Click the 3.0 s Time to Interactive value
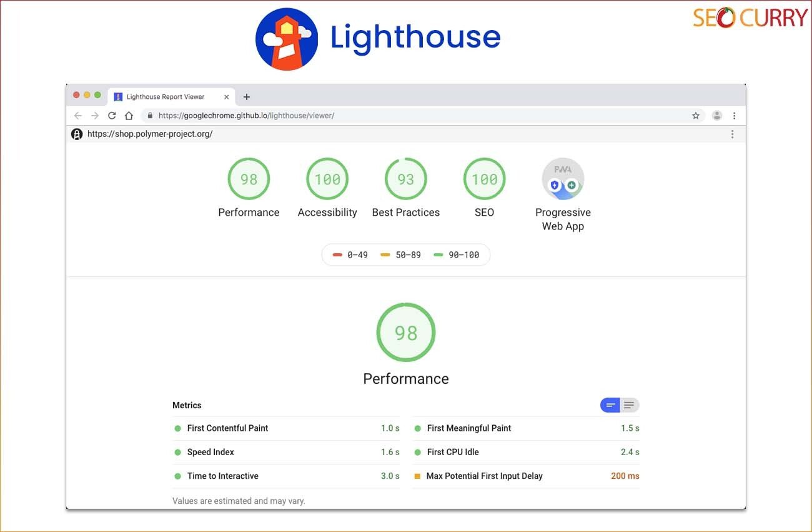 click(x=390, y=476)
